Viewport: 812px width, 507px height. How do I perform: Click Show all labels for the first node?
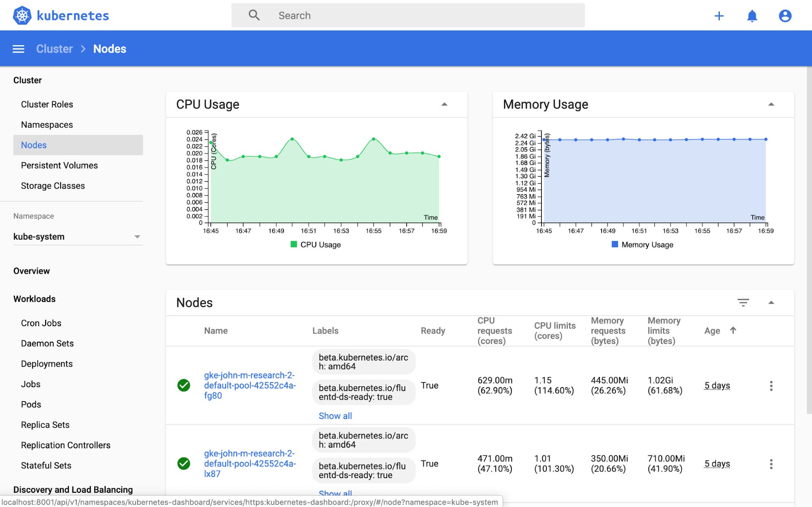tap(335, 416)
